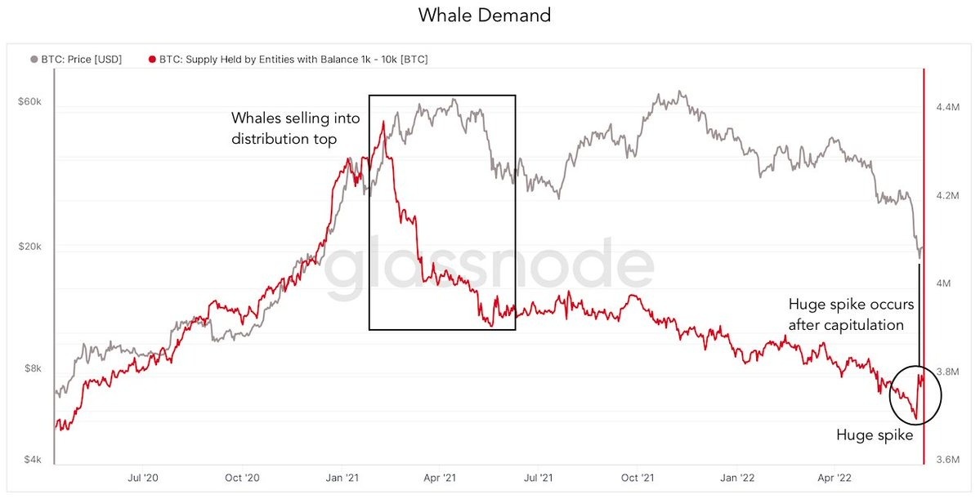
Task: Click the 'Huge spike' label below the circle
Action: (x=874, y=435)
